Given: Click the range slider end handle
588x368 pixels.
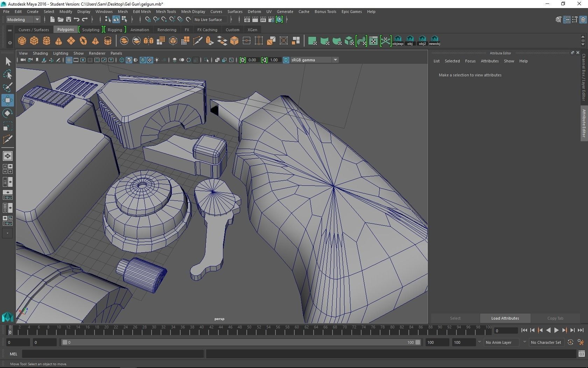Looking at the screenshot, I should 418,342.
